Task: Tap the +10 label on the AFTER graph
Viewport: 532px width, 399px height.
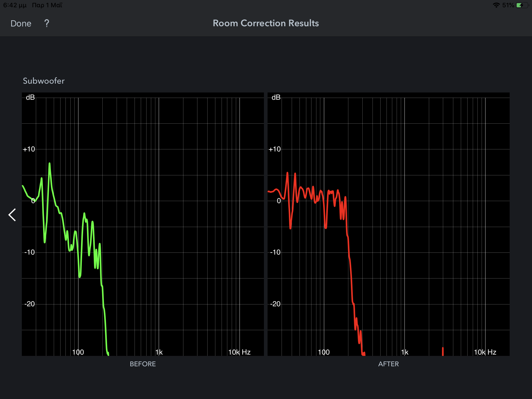Action: click(x=275, y=149)
